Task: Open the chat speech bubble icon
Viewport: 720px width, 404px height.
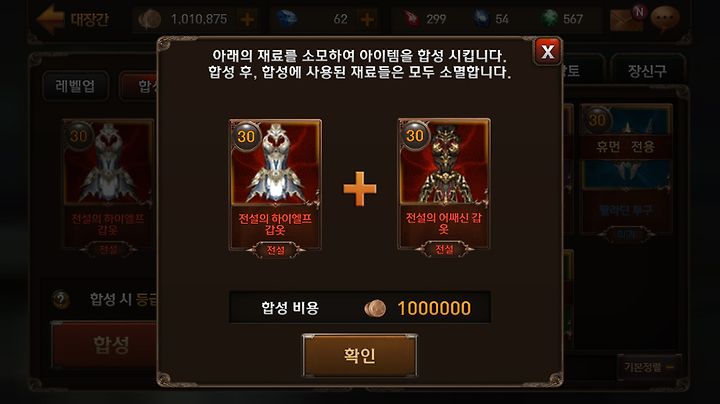Action: pyautogui.click(x=665, y=19)
